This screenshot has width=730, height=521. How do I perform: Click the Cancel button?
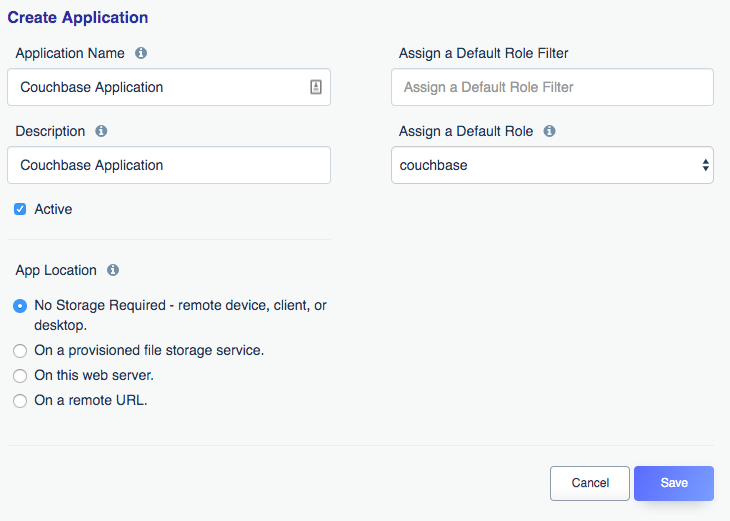(x=590, y=483)
